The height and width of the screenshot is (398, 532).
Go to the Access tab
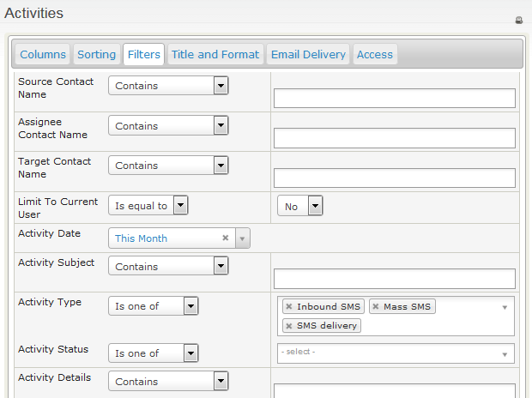click(374, 54)
